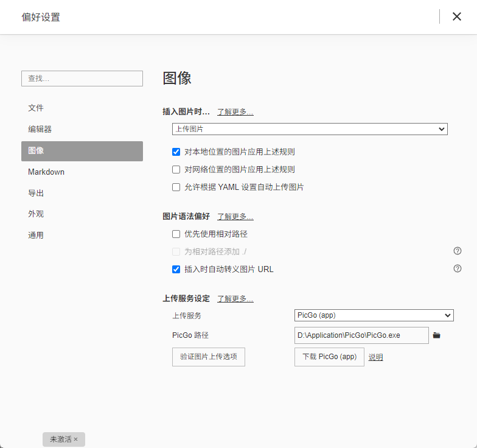Close the preferences window with X

457,16
